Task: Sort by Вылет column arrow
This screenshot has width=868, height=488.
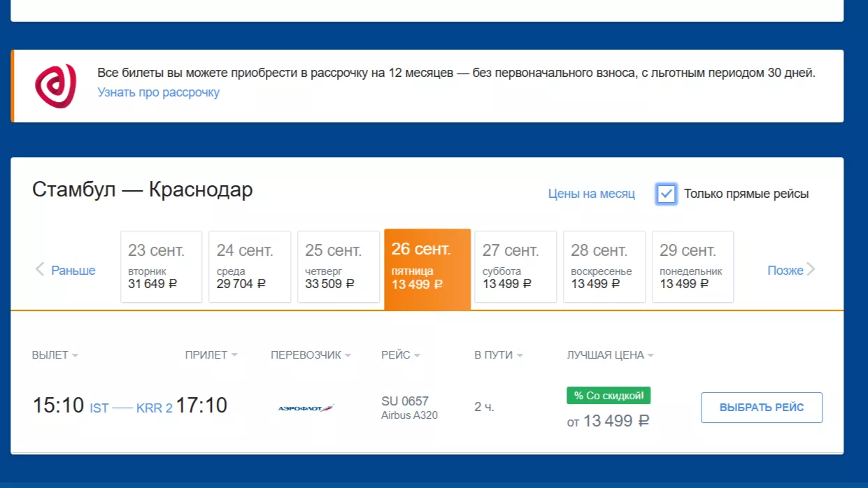Action: [75, 356]
